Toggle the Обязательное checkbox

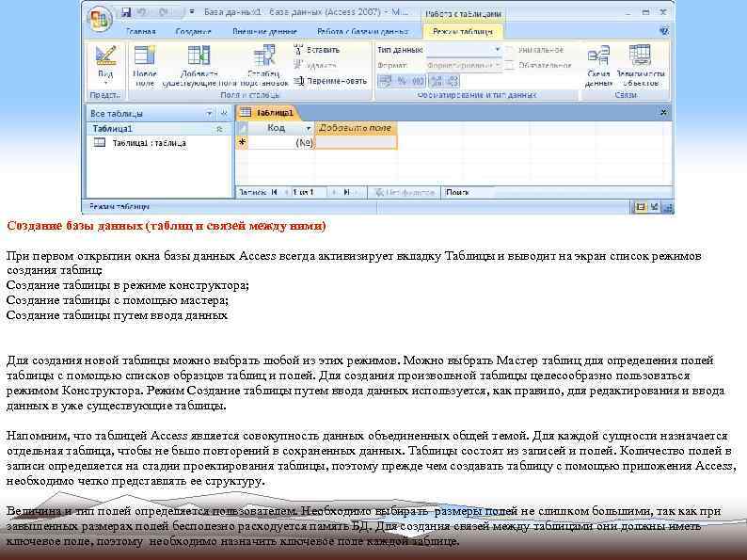[x=509, y=65]
